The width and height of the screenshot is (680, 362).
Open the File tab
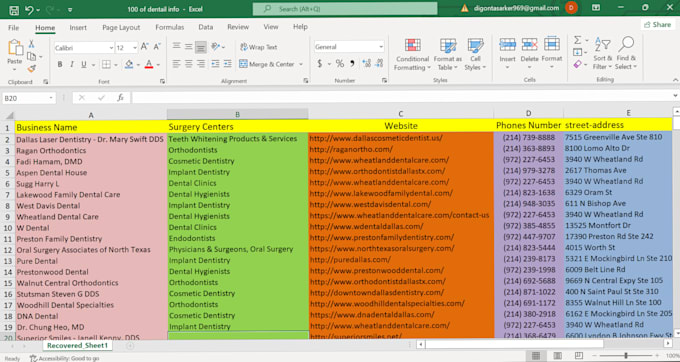click(13, 27)
